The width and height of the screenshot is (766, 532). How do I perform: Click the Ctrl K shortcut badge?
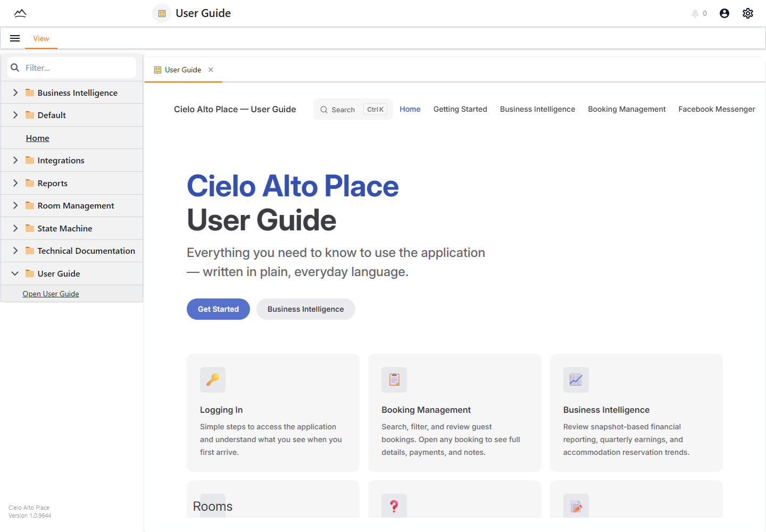coord(375,109)
